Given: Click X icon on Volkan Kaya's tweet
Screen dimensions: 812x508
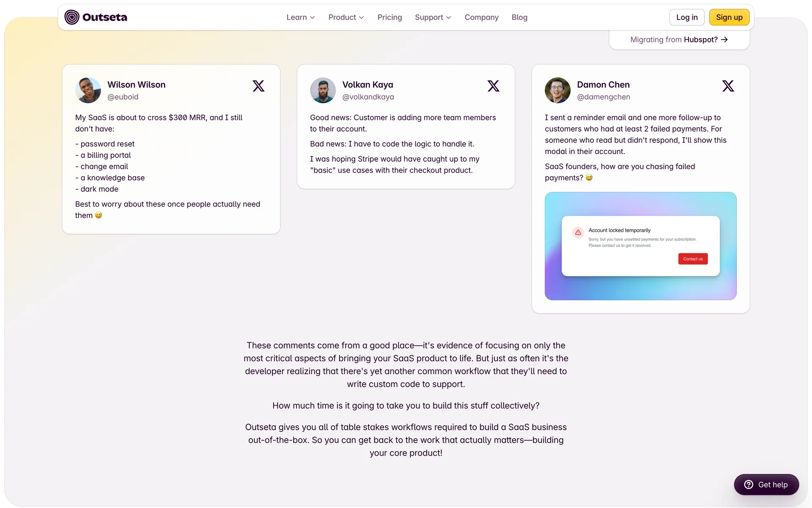Looking at the screenshot, I should click(493, 86).
